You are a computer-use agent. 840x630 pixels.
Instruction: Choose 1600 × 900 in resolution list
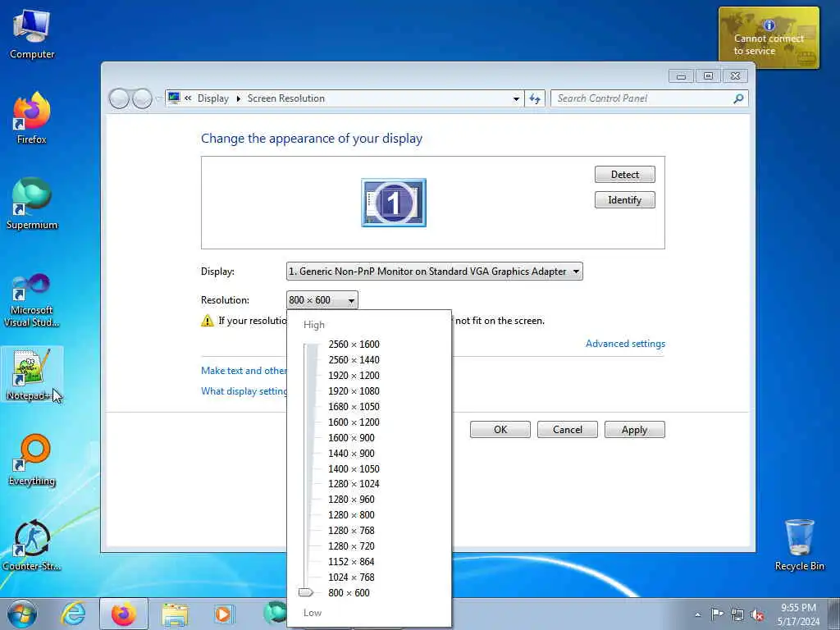[x=351, y=438]
